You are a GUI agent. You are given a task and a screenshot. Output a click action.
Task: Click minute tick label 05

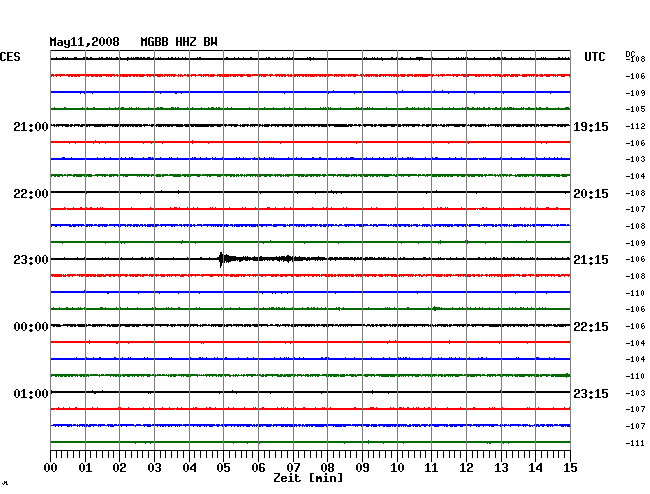(223, 468)
